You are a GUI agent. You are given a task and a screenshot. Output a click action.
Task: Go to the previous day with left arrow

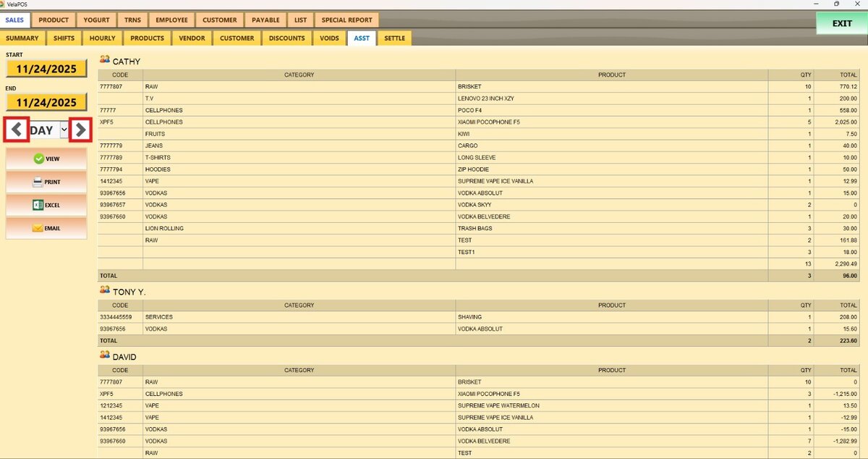pyautogui.click(x=17, y=130)
